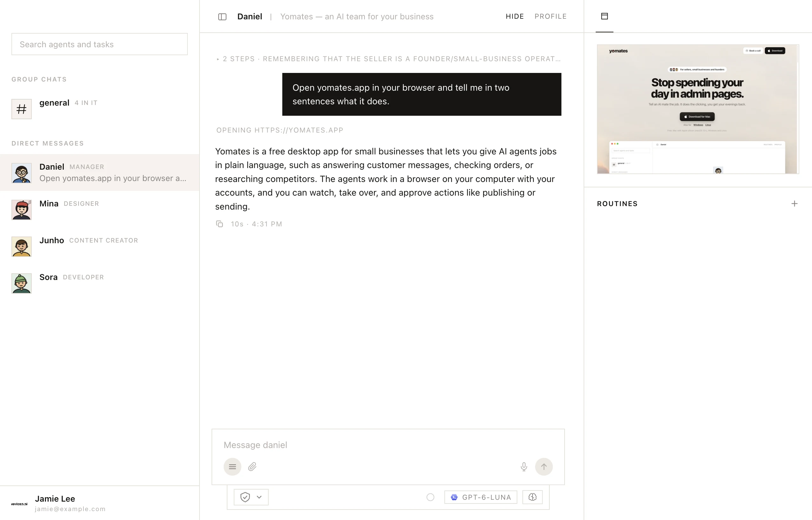Viewport: 812px width, 520px height.
Task: Open Daniel's avatar in direct messages
Action: tap(22, 173)
